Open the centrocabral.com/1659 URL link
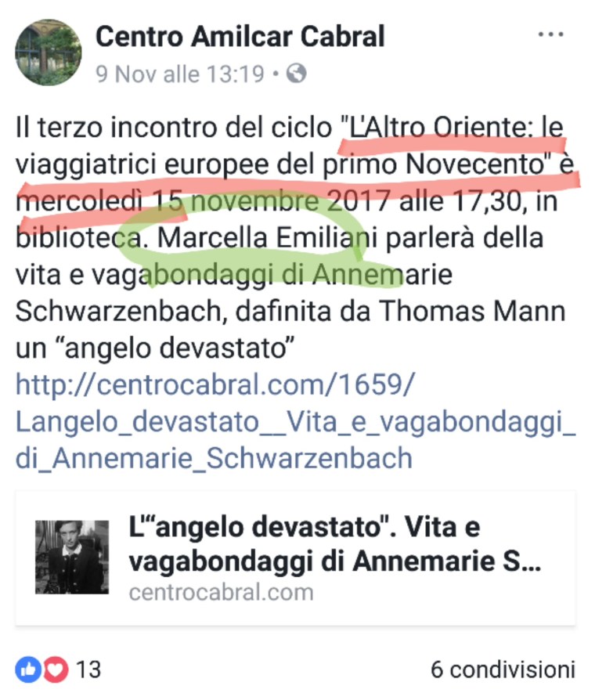 [215, 384]
